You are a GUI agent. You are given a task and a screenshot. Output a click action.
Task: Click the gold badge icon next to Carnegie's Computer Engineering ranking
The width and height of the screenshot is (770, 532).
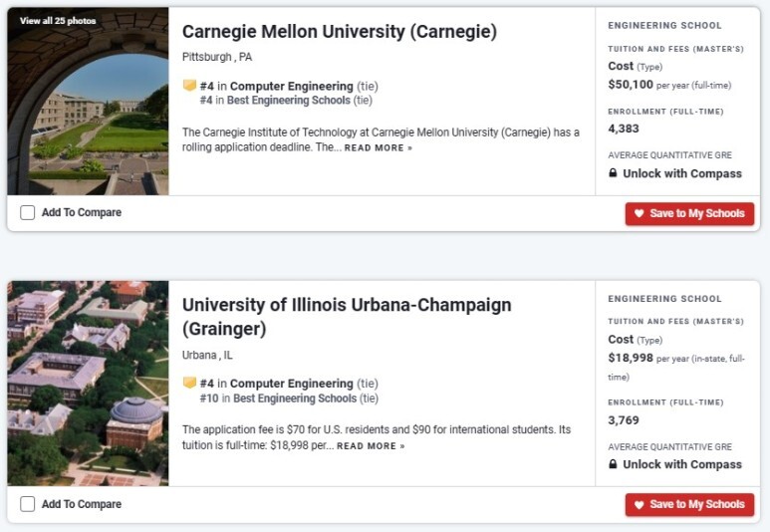pyautogui.click(x=189, y=86)
